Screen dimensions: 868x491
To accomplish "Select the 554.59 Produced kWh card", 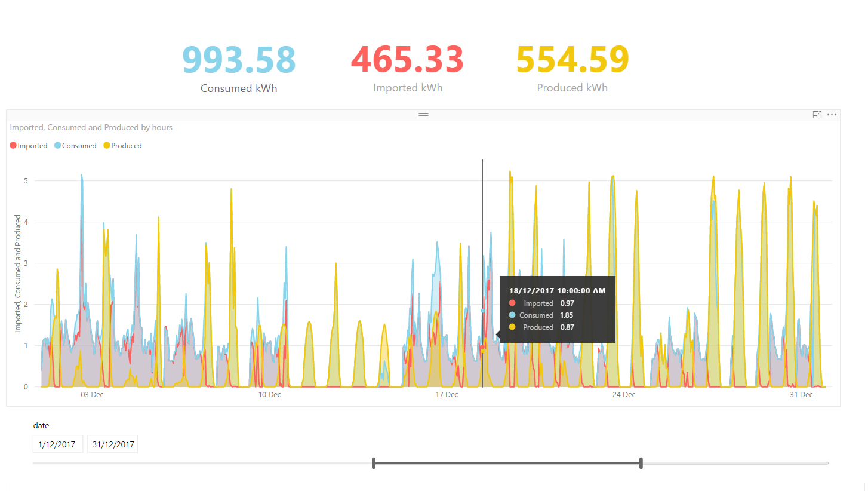I will tap(572, 67).
